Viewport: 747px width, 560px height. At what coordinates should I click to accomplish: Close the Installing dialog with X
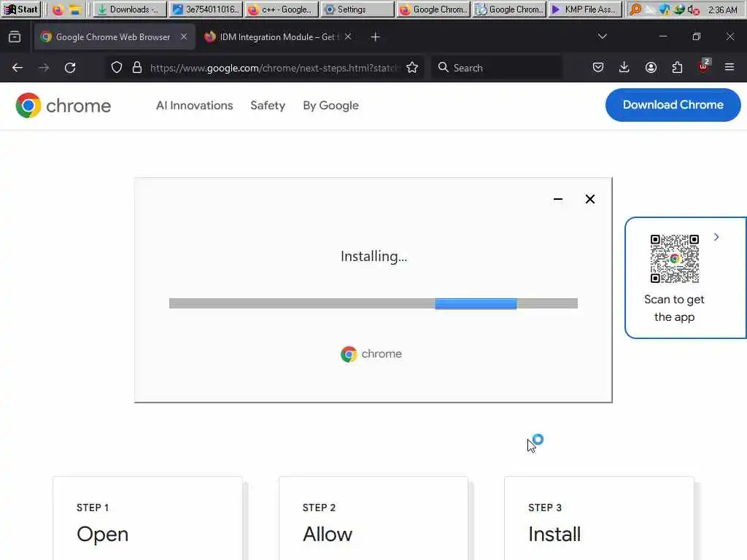(x=589, y=199)
